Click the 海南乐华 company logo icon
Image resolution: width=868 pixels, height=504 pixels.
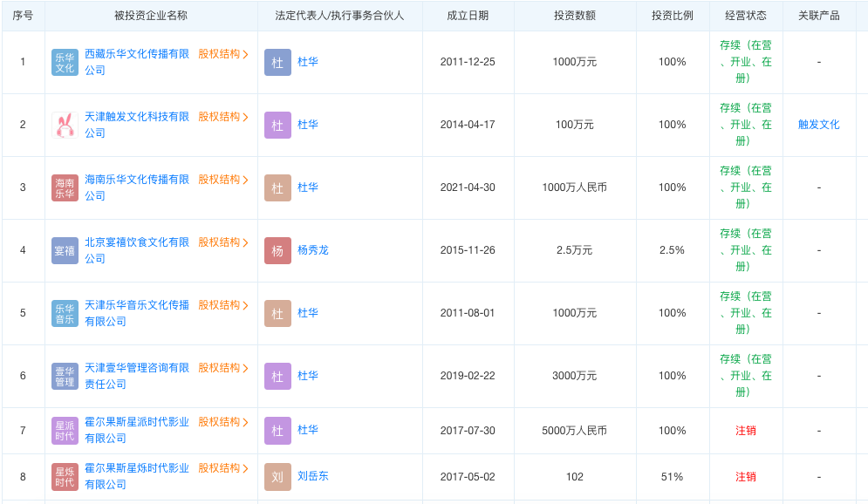click(x=65, y=188)
